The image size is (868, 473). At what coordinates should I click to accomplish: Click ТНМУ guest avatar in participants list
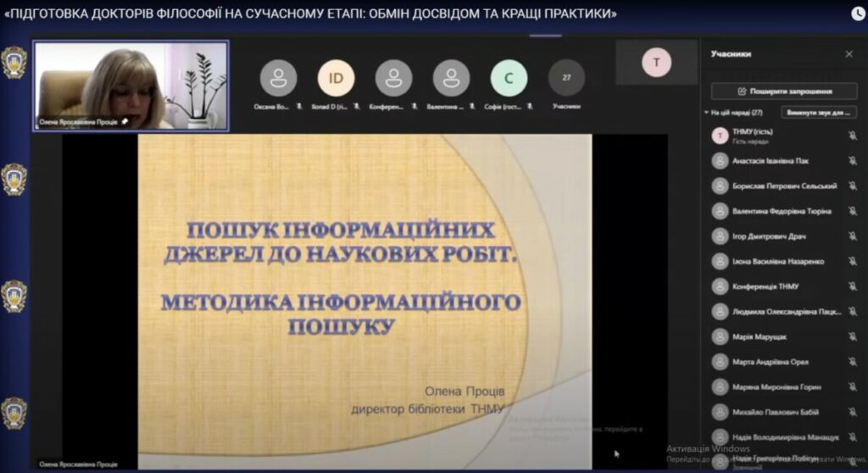tap(720, 136)
